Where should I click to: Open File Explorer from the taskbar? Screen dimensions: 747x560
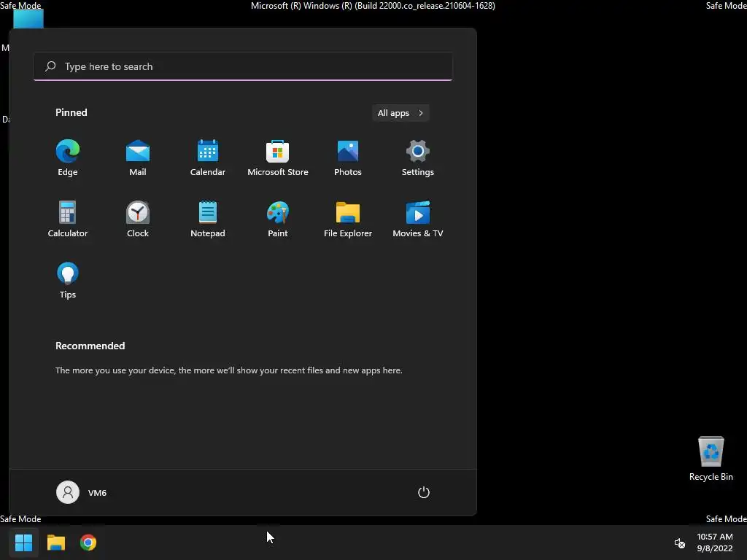55,542
